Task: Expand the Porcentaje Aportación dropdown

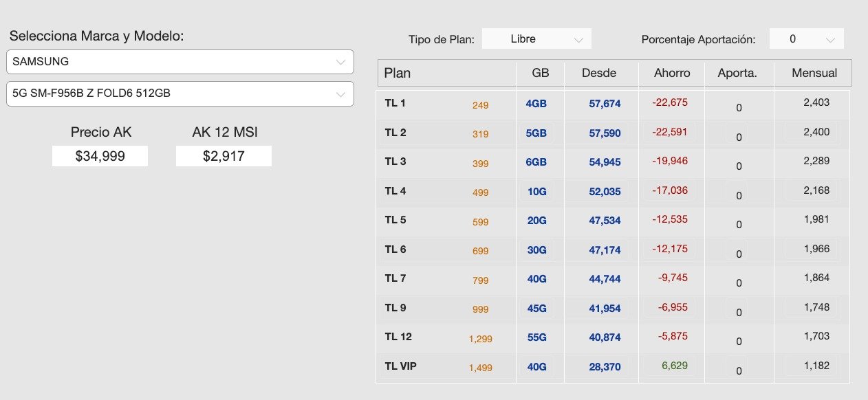Action: click(806, 39)
